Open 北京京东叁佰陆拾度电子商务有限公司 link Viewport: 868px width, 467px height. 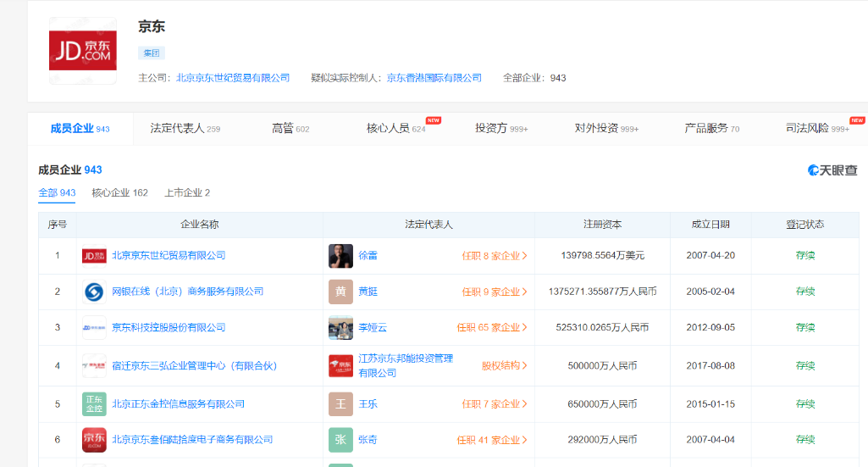192,439
